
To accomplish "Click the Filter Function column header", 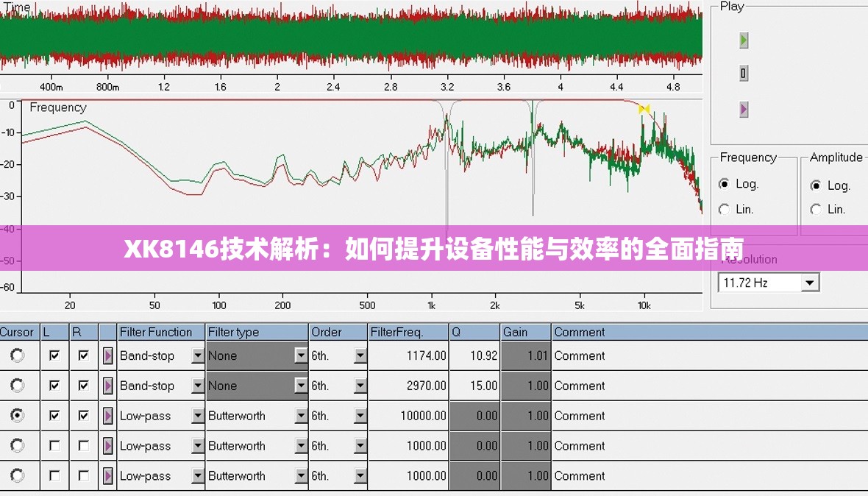I will tap(161, 332).
